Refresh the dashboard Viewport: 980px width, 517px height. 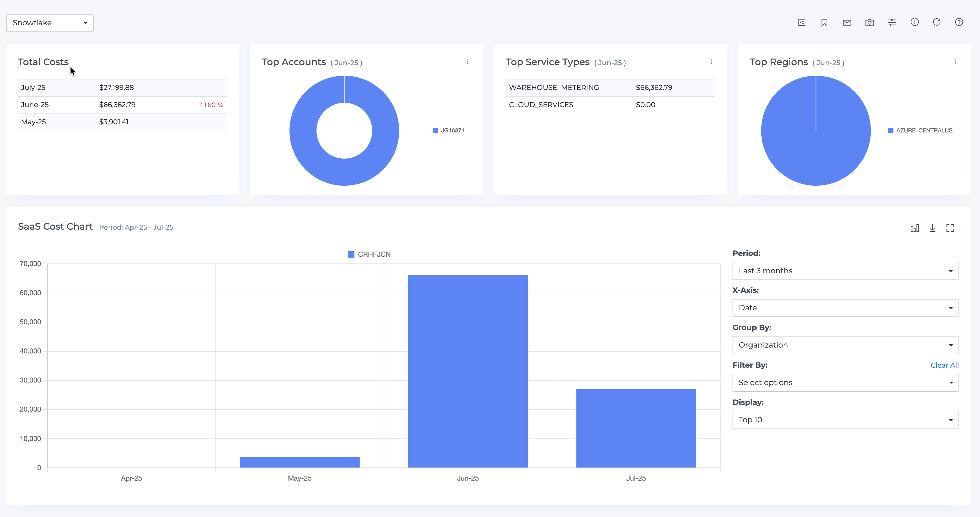[x=937, y=22]
